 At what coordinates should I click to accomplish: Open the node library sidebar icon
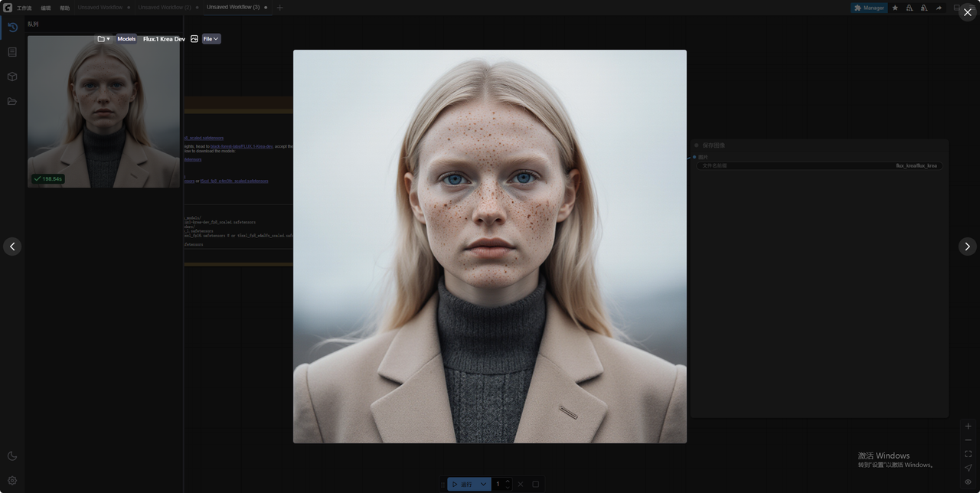[12, 52]
